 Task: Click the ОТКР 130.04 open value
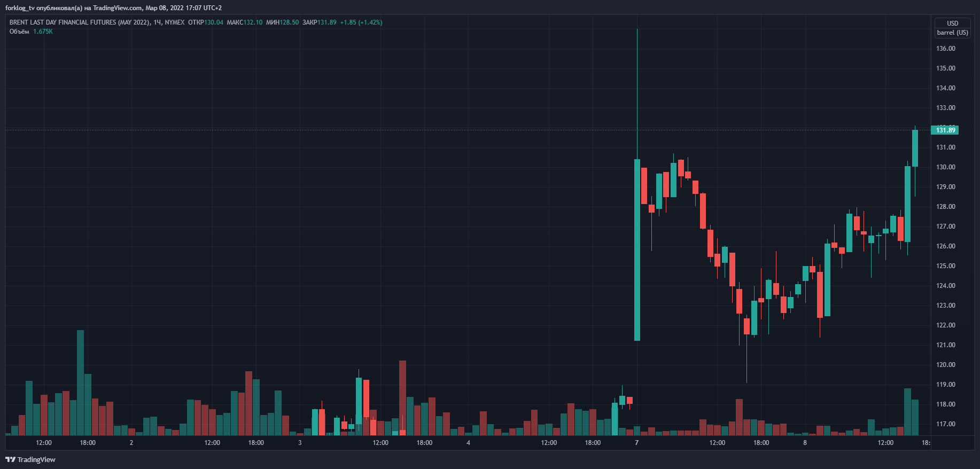pyautogui.click(x=213, y=22)
